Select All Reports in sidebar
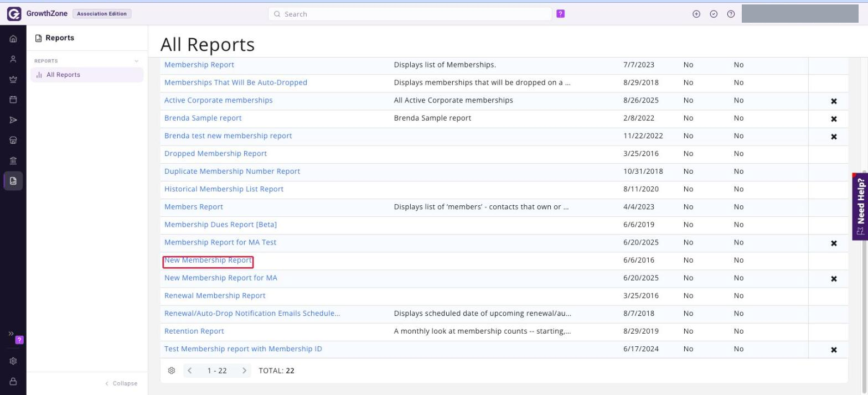Image resolution: width=868 pixels, height=395 pixels. tap(87, 75)
